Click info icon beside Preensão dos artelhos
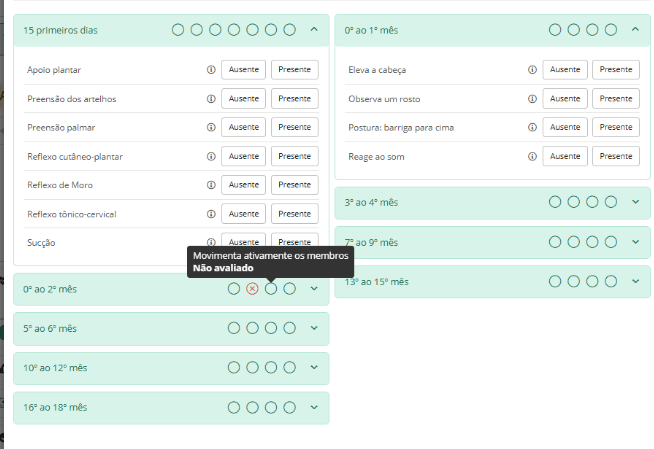The width and height of the screenshot is (654, 449). [211, 99]
